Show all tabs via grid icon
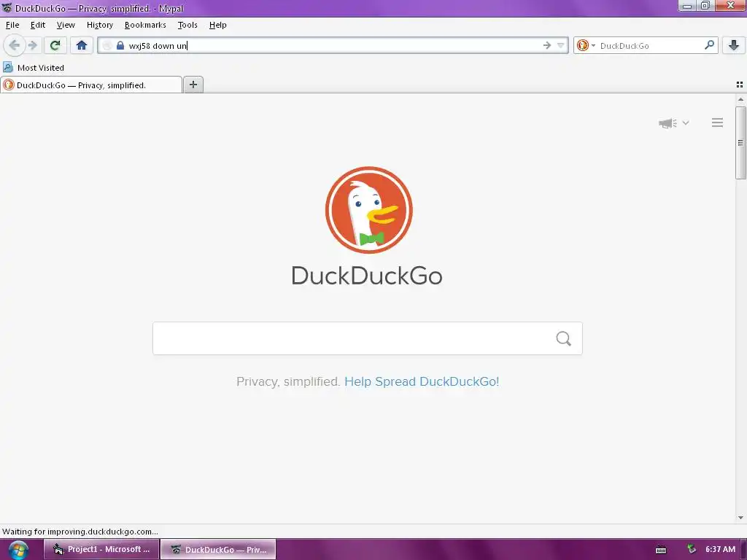The height and width of the screenshot is (560, 747). pyautogui.click(x=740, y=85)
